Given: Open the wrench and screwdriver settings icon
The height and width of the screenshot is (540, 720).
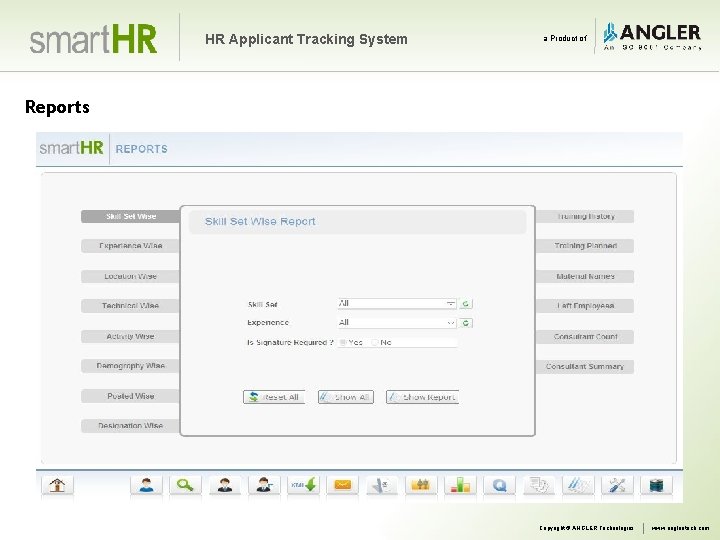Looking at the screenshot, I should (x=617, y=485).
